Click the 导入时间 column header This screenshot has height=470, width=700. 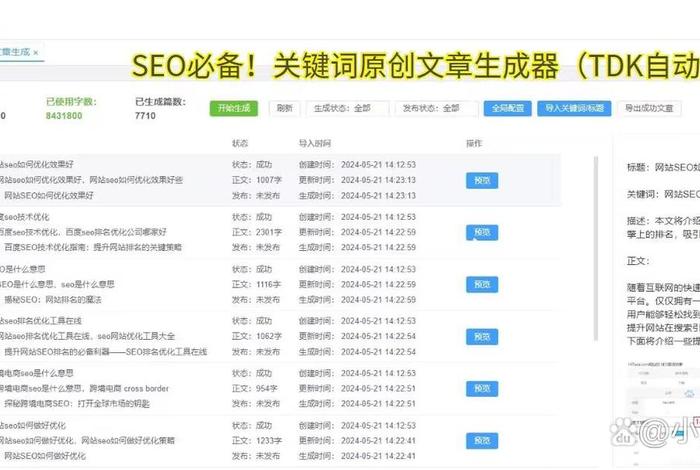pyautogui.click(x=315, y=143)
